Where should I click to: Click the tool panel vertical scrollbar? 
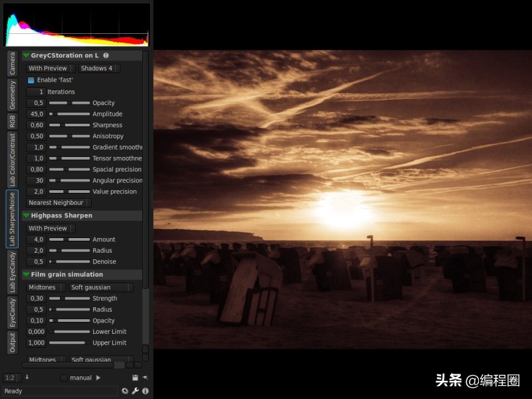click(146, 170)
